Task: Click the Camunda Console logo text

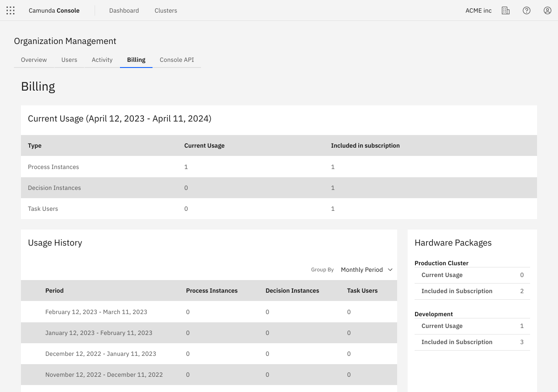Action: coord(54,10)
